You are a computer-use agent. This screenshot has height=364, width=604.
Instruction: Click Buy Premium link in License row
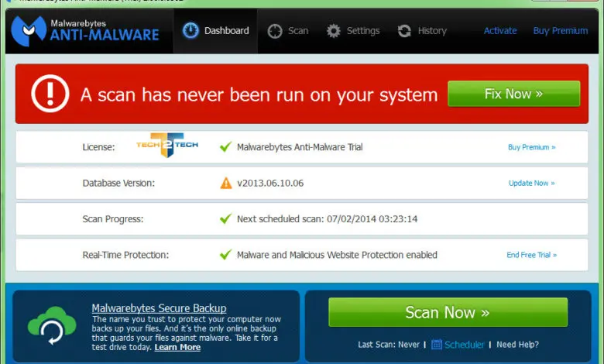click(x=531, y=147)
